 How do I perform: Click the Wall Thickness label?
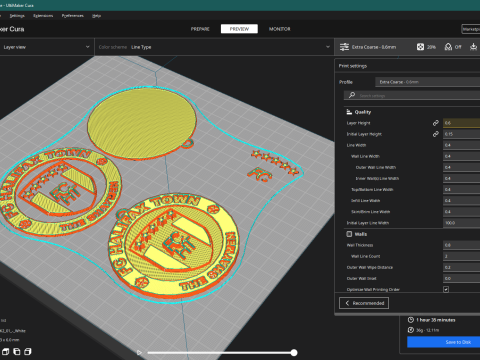coord(360,245)
